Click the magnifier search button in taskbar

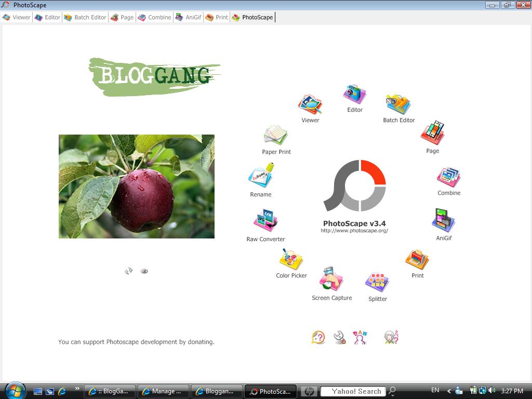392,391
